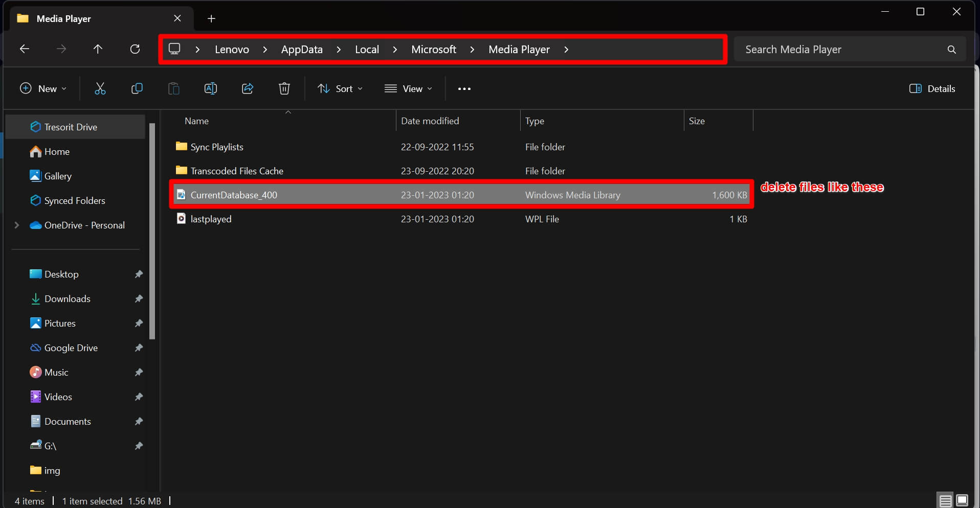Open the Sort dropdown

[340, 88]
